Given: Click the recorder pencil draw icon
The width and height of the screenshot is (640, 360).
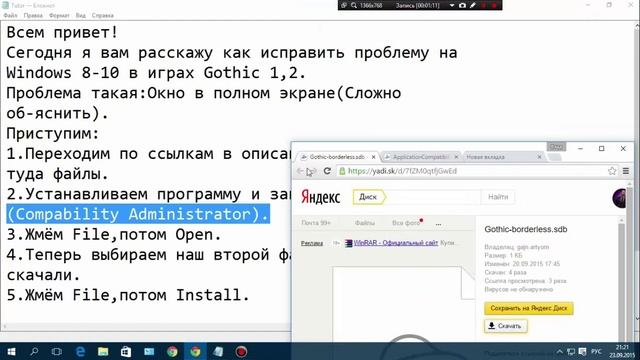Looking at the screenshot, I should point(473,5).
